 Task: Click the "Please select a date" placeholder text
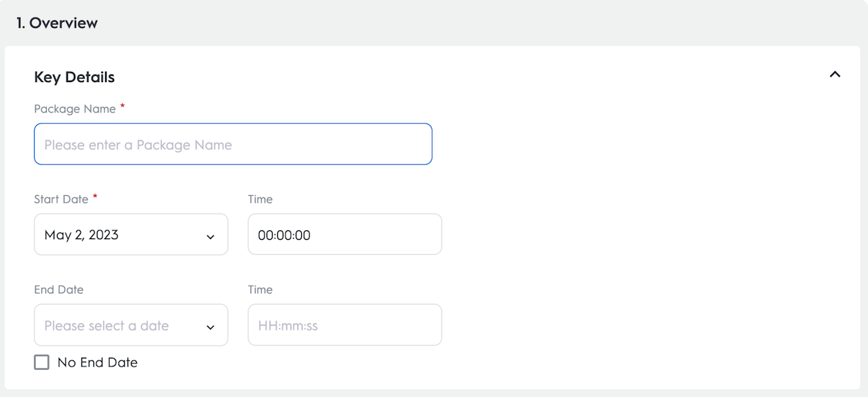coord(106,326)
